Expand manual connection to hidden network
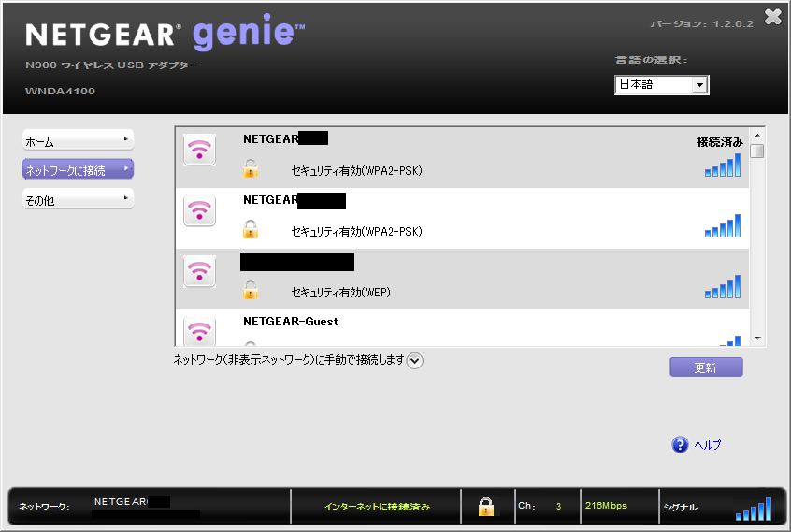791x532 pixels. [415, 360]
